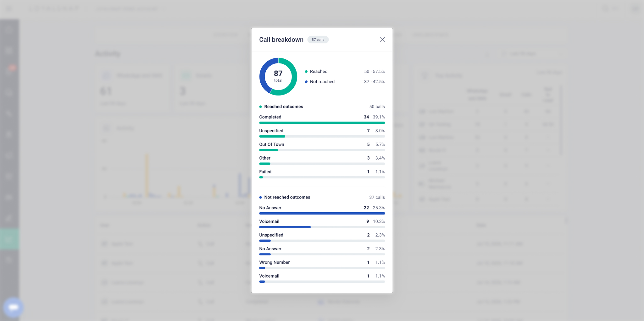Select the highlighted green sidebar item
This screenshot has width=644, height=321.
(x=9, y=239)
